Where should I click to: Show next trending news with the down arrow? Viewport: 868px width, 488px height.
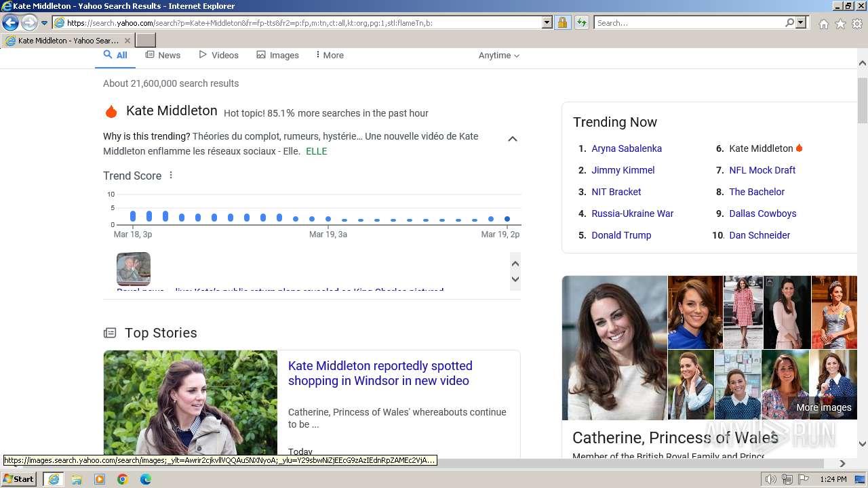pyautogui.click(x=515, y=279)
